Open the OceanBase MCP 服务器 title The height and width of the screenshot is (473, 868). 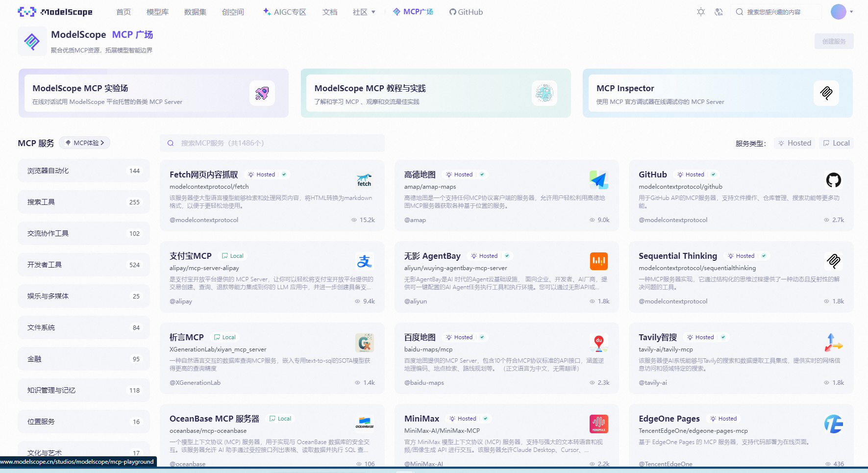coord(214,419)
